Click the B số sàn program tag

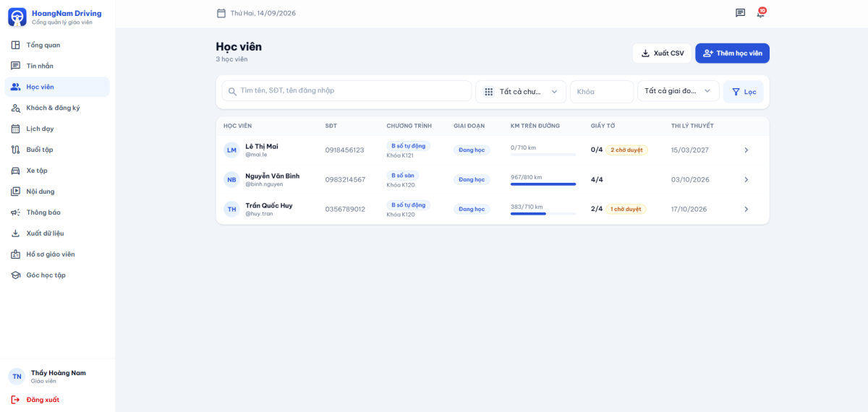pyautogui.click(x=403, y=176)
